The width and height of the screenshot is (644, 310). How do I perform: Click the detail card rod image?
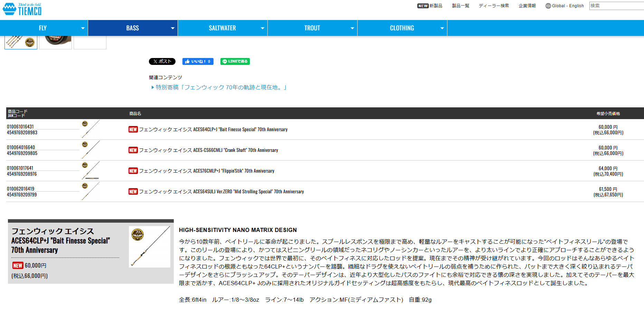pyautogui.click(x=150, y=247)
